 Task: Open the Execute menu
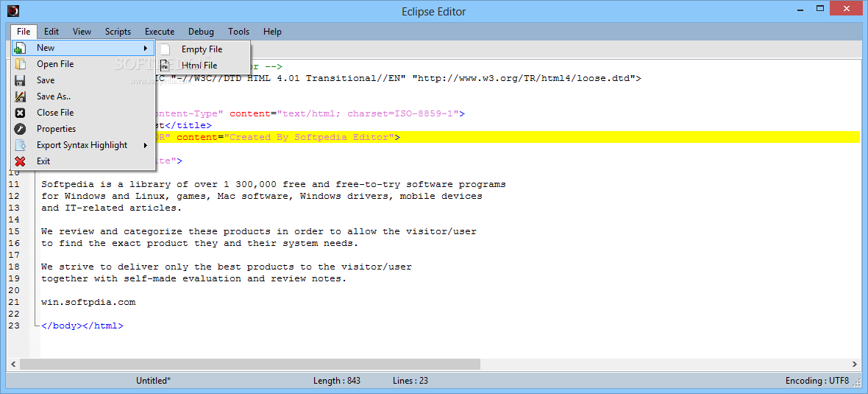click(160, 32)
